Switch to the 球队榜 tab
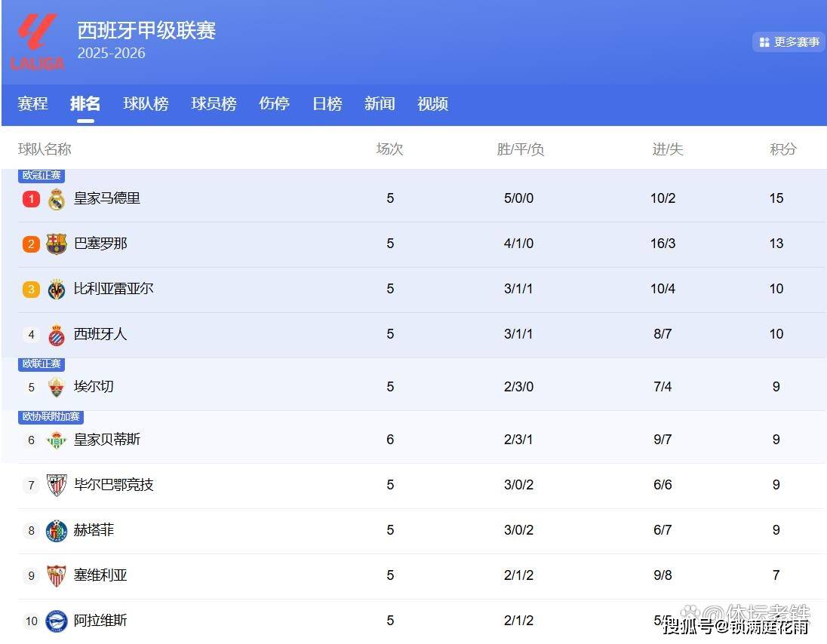Image resolution: width=827 pixels, height=644 pixels. click(146, 103)
